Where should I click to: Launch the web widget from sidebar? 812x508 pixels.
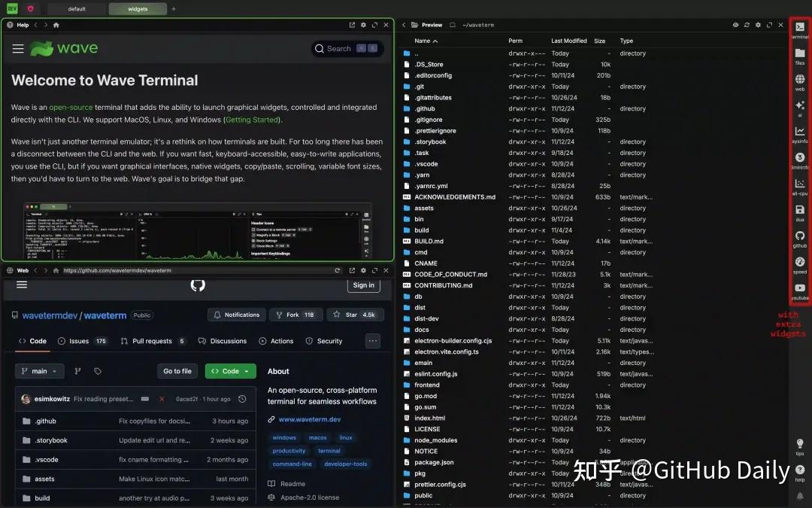799,82
